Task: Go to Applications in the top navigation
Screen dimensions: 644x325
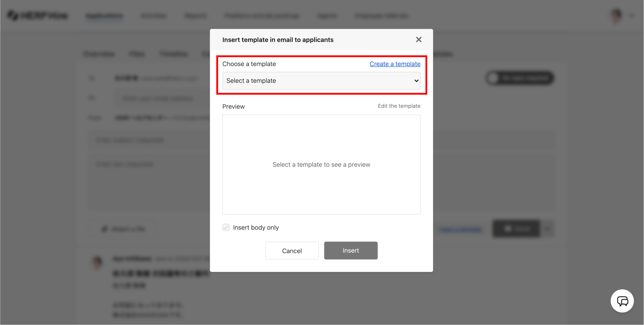Action: pos(104,16)
